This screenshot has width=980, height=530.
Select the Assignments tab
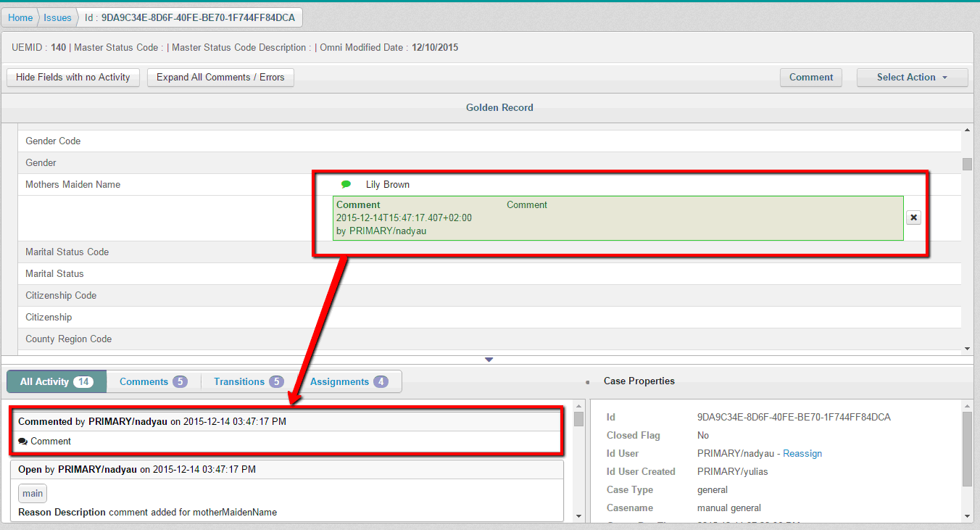pos(349,381)
